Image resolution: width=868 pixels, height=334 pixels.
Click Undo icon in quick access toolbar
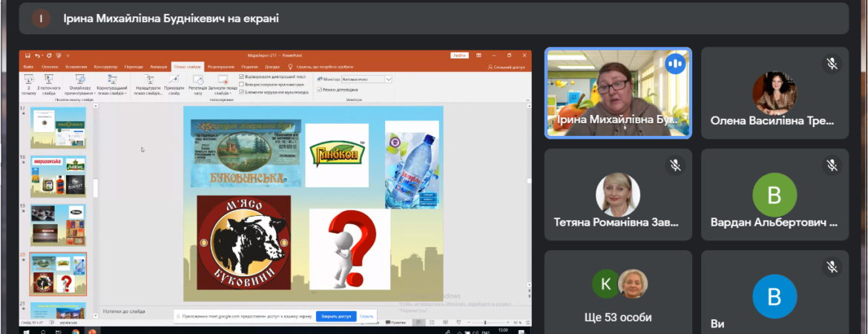tap(37, 56)
